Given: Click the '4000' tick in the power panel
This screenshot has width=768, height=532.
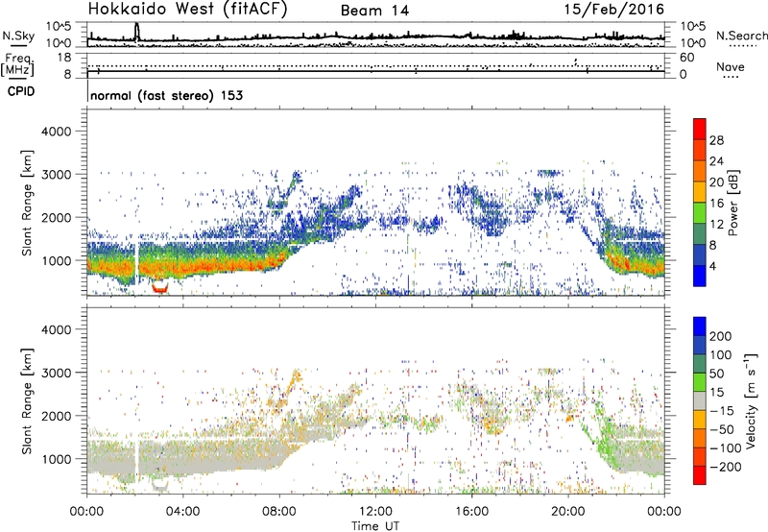Looking at the screenshot, I should click(x=56, y=132).
